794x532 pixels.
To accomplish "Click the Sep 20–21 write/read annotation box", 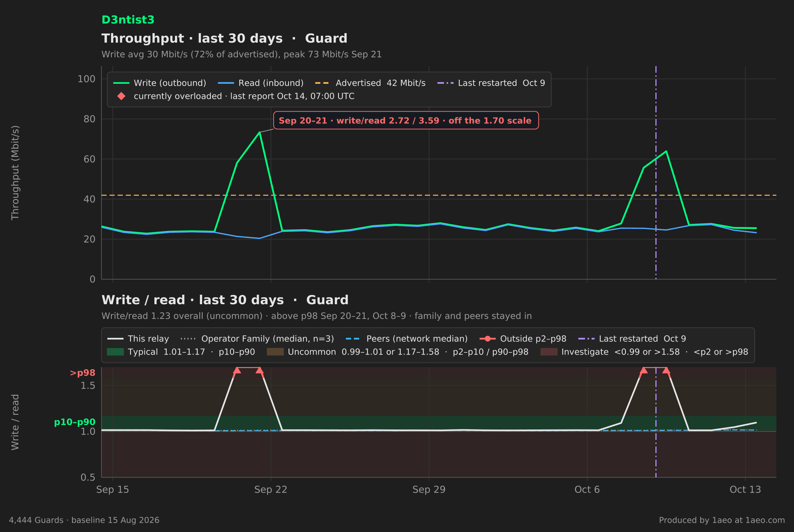I will coord(406,121).
